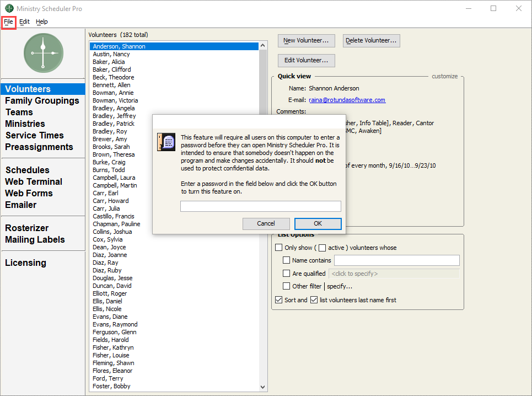532x396 pixels.
Task: Uncheck the 'Sort and' checkbox
Action: 279,300
